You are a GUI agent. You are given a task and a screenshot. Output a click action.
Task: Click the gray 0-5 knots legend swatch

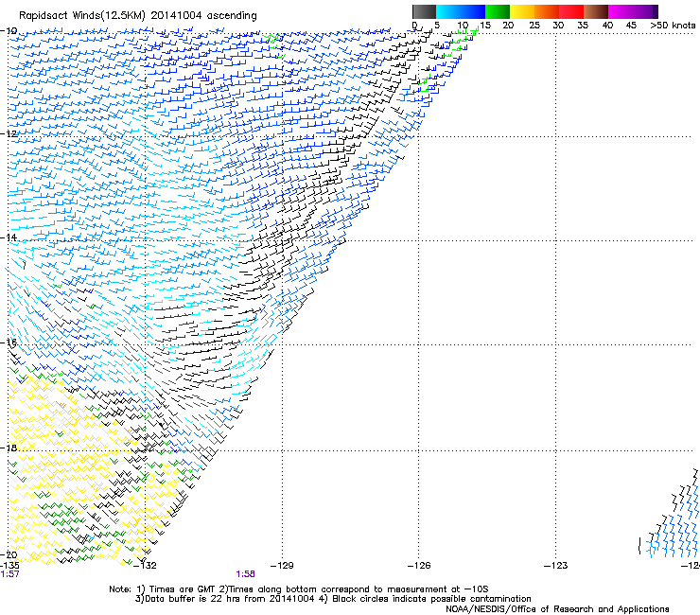pos(424,11)
